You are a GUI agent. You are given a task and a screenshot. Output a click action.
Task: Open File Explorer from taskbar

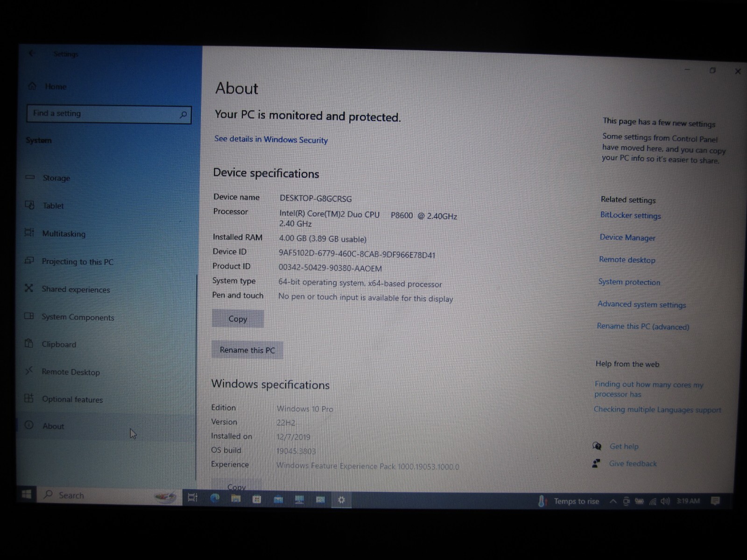(x=236, y=499)
